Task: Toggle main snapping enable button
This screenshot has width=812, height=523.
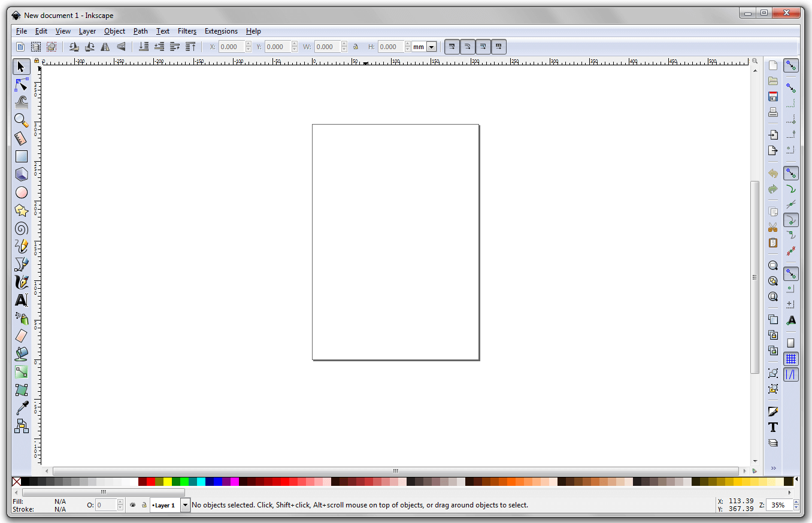Action: coord(791,65)
